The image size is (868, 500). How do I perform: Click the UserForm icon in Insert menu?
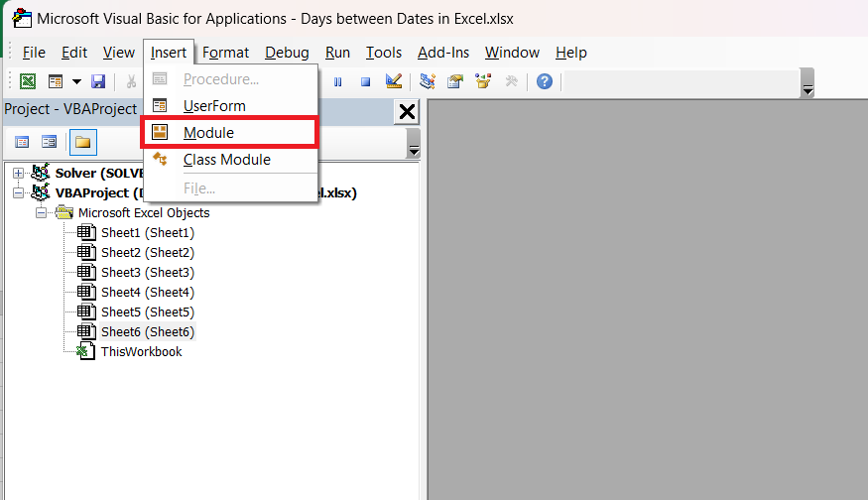[x=160, y=105]
